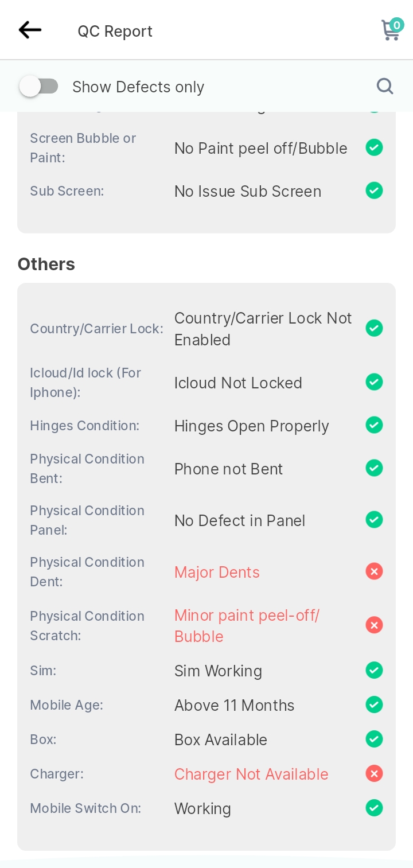The height and width of the screenshot is (868, 413).
Task: Click the green check beside No Issue Sub Screen
Action: (x=374, y=190)
